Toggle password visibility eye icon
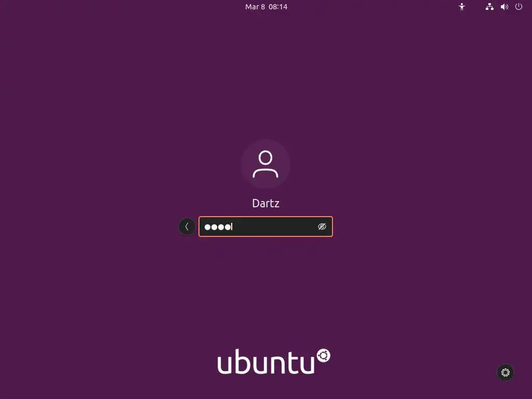The height and width of the screenshot is (399, 532). [x=322, y=227]
